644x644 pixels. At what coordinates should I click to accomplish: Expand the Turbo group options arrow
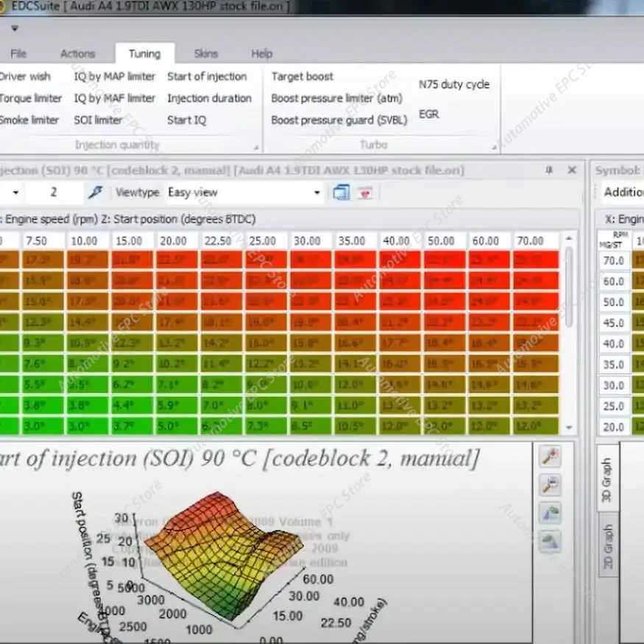495,146
